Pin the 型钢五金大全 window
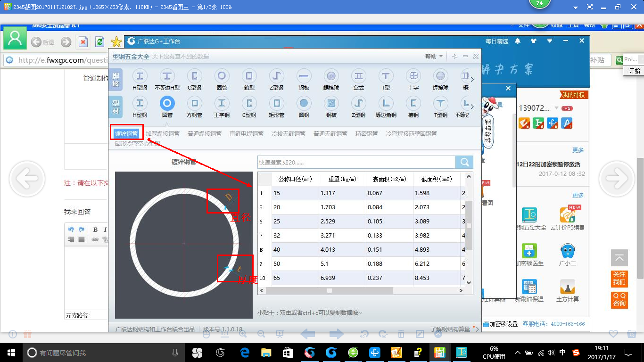This screenshot has width=644, height=362. [454, 56]
